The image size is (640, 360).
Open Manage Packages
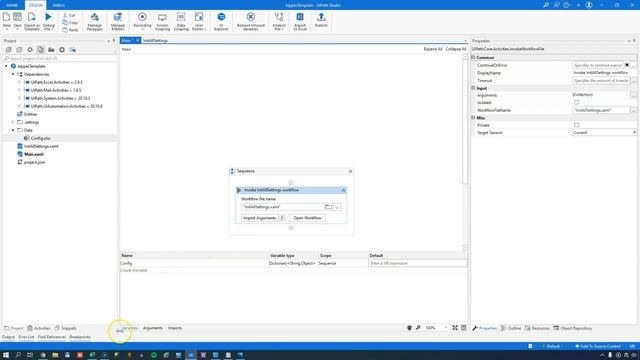(x=95, y=21)
